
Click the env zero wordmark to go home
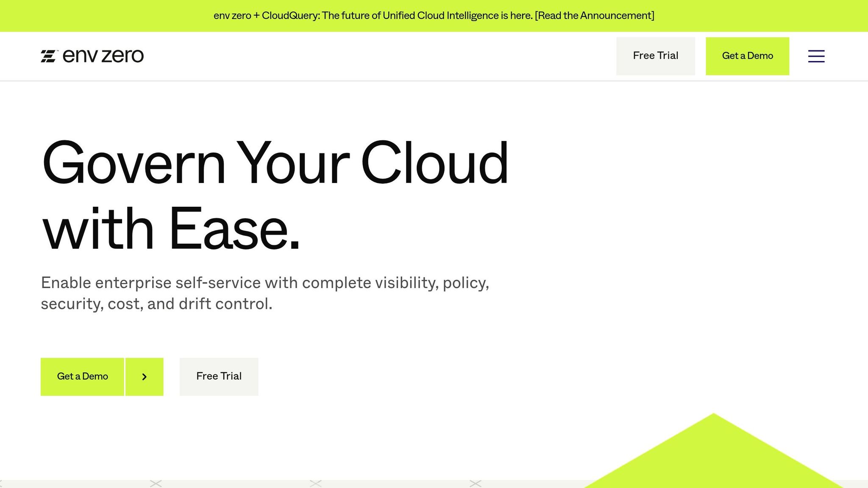[103, 56]
